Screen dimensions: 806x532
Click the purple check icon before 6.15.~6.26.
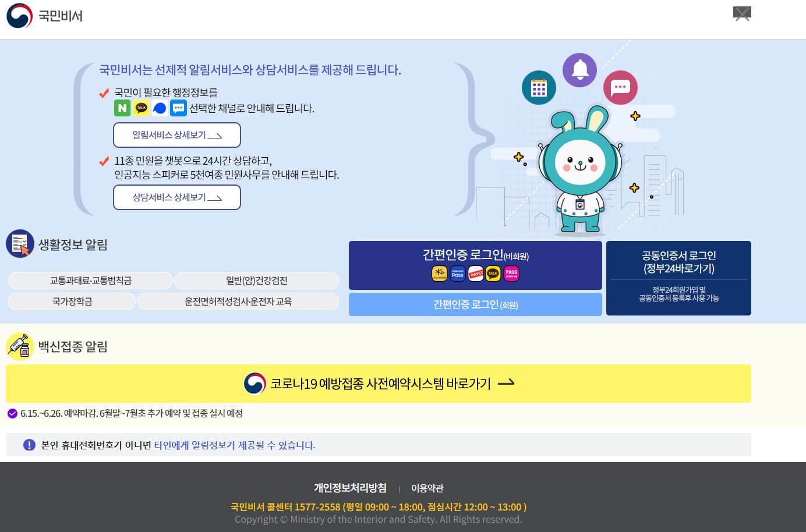coord(12,413)
